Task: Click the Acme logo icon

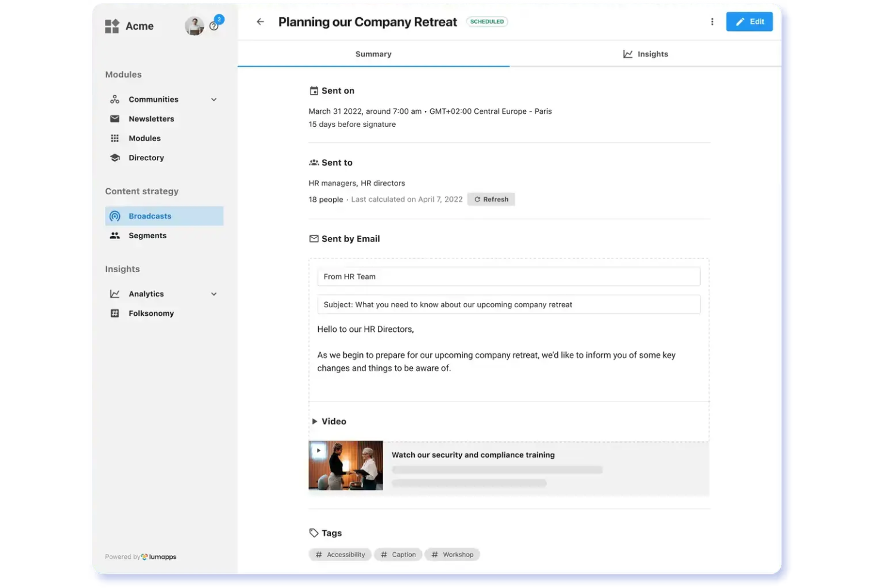Action: (x=112, y=26)
